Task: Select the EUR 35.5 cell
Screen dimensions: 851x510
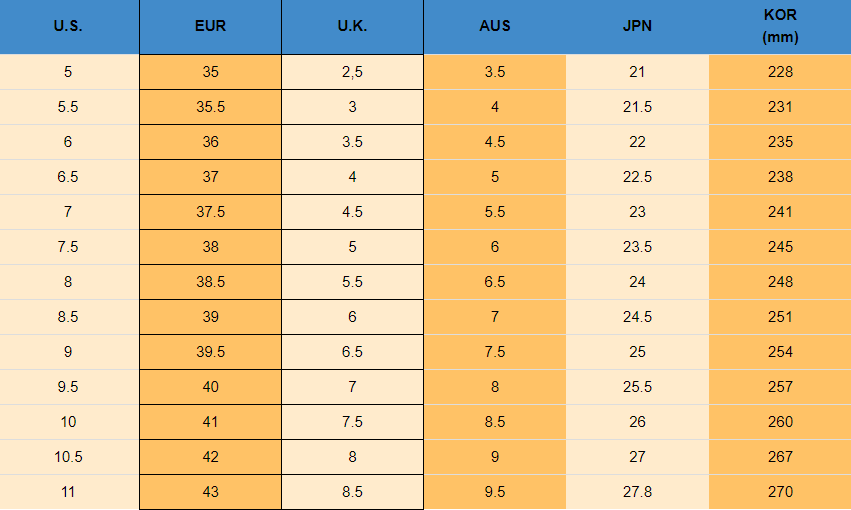Action: pos(210,107)
